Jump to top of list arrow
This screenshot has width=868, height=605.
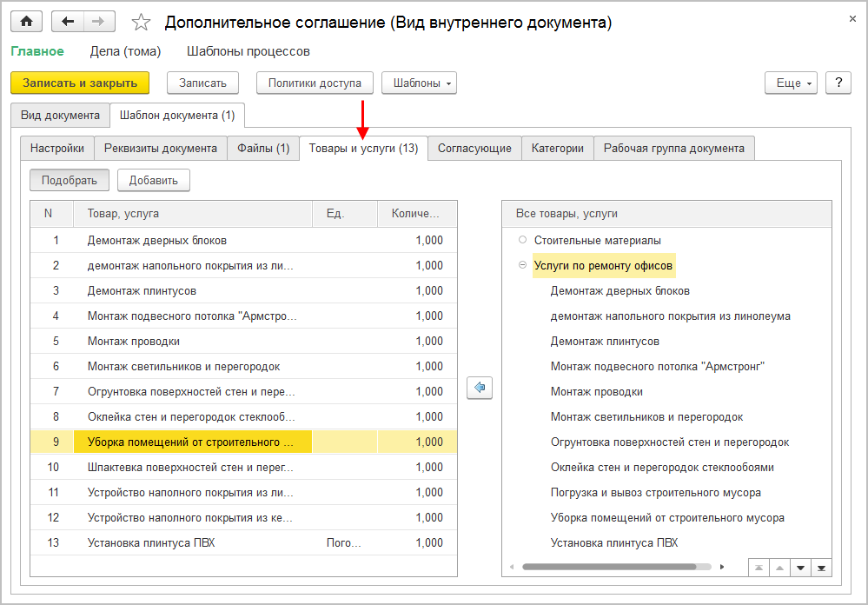click(x=759, y=568)
